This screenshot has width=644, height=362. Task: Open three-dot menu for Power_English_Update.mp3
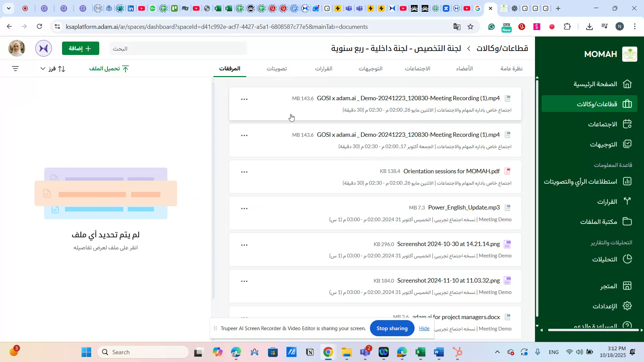tap(245, 208)
